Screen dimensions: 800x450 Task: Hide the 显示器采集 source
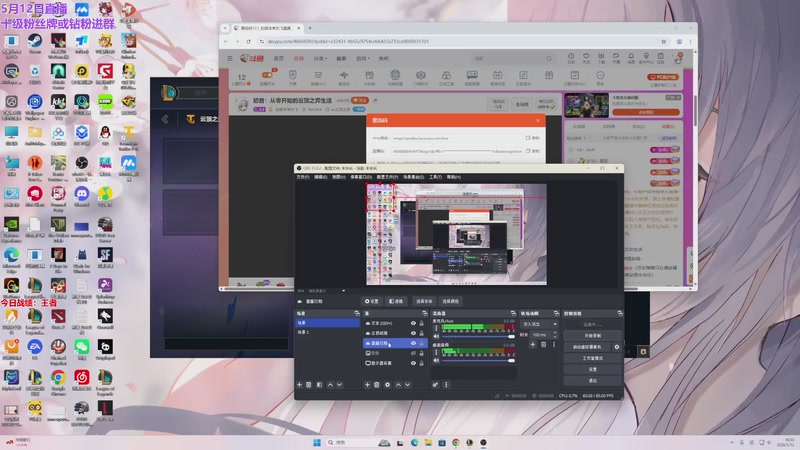413,363
